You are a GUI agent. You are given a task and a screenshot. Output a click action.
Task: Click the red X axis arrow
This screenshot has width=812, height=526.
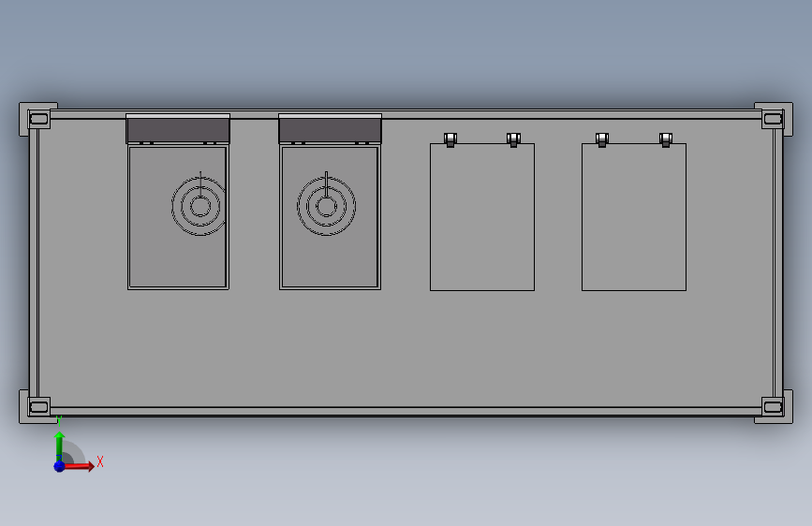78,466
